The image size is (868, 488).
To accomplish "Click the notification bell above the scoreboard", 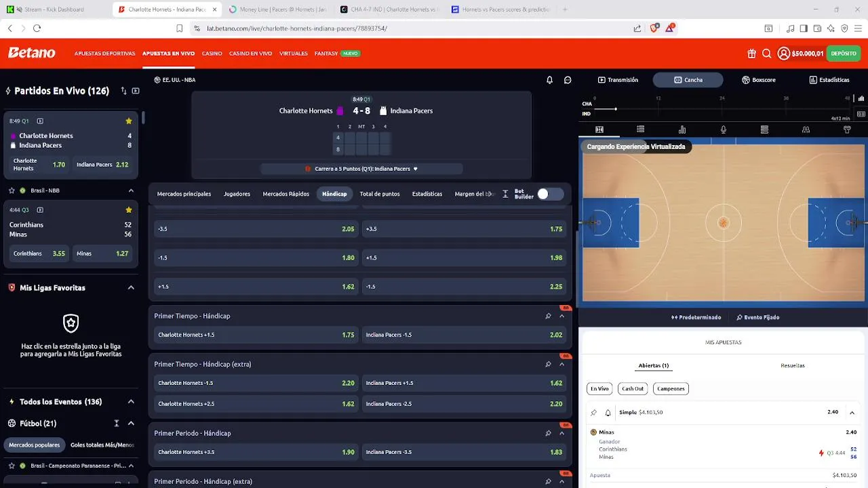I will pos(550,80).
